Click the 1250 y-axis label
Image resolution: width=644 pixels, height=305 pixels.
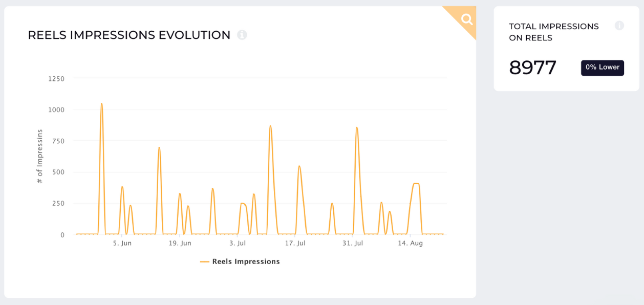tap(56, 79)
